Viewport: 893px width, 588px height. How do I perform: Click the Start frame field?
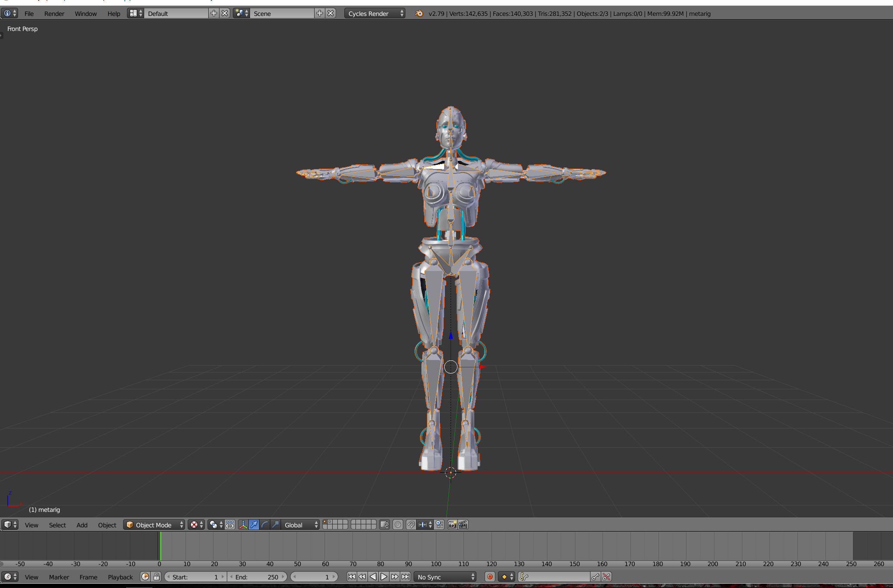(195, 577)
